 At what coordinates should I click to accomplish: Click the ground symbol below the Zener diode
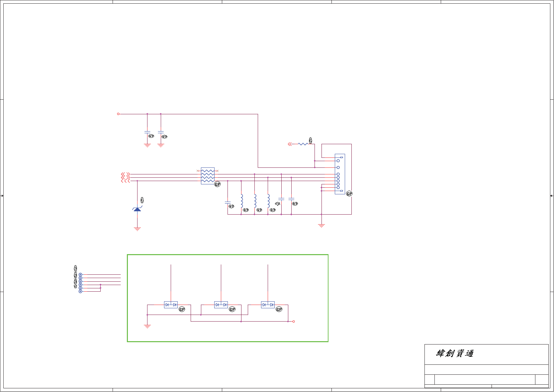click(137, 229)
